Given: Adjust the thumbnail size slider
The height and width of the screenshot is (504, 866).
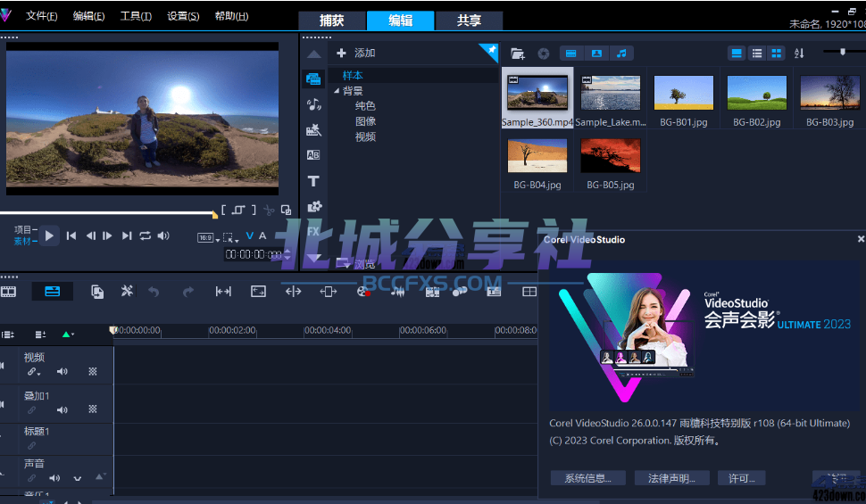Looking at the screenshot, I should coord(844,52).
